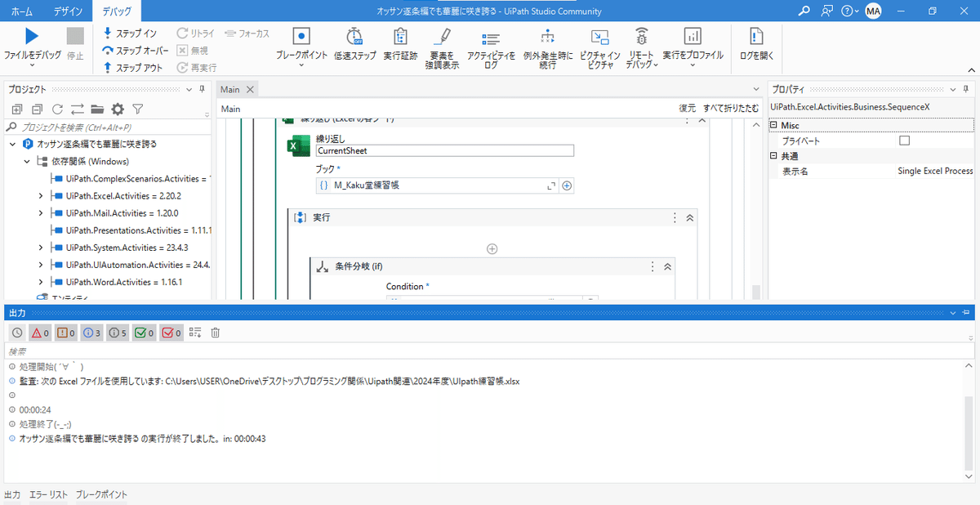Click plus button beside ブック field

pos(567,185)
